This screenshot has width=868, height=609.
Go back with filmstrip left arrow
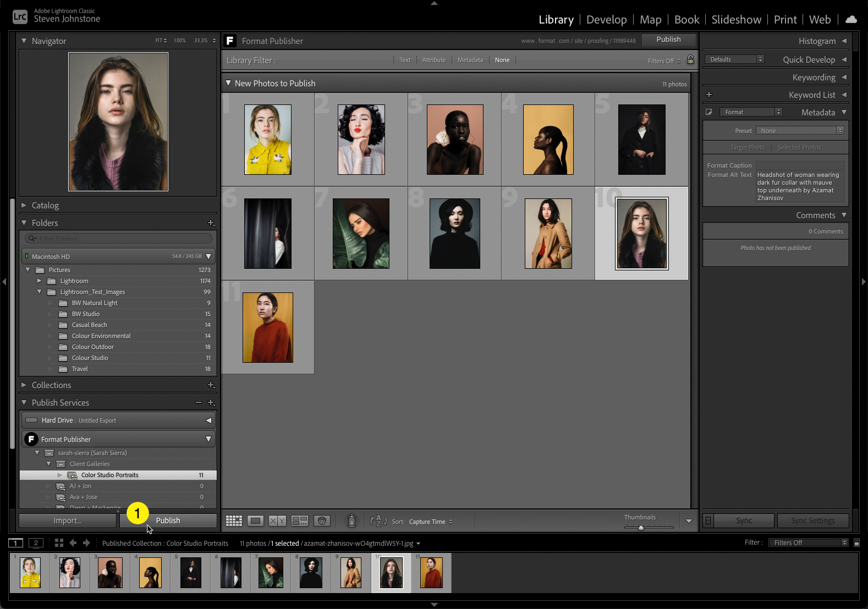click(73, 543)
